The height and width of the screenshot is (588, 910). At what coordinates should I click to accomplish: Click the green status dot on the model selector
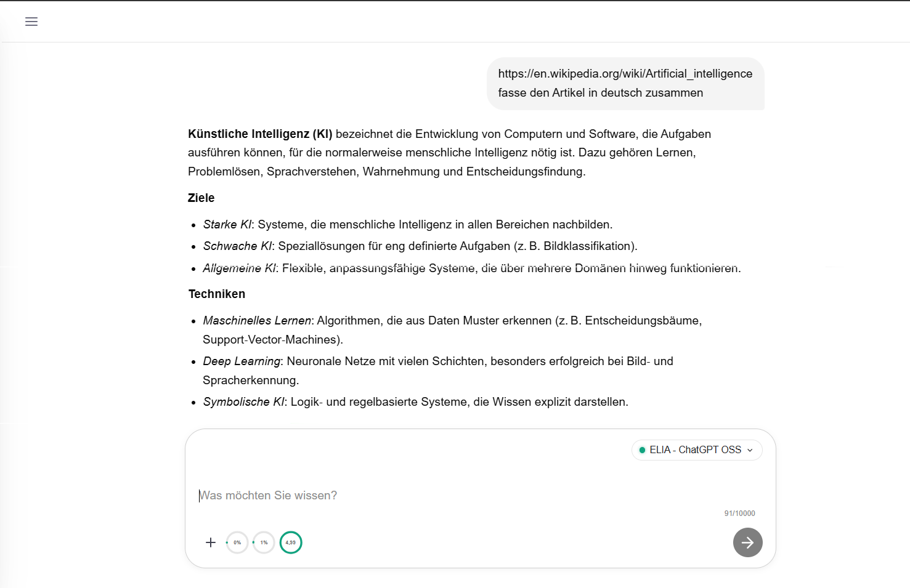click(x=643, y=450)
